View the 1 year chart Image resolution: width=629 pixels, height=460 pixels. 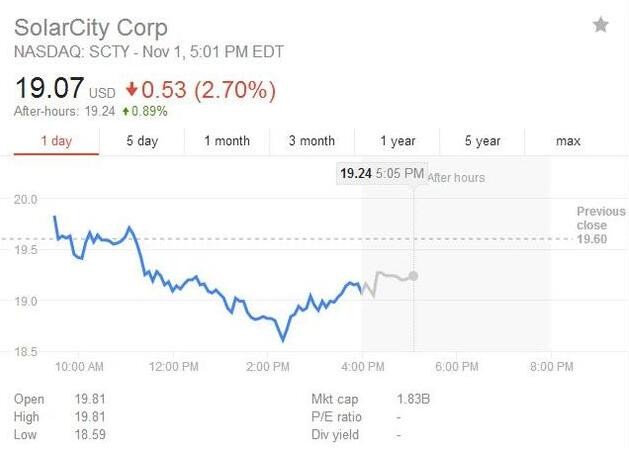click(x=398, y=141)
